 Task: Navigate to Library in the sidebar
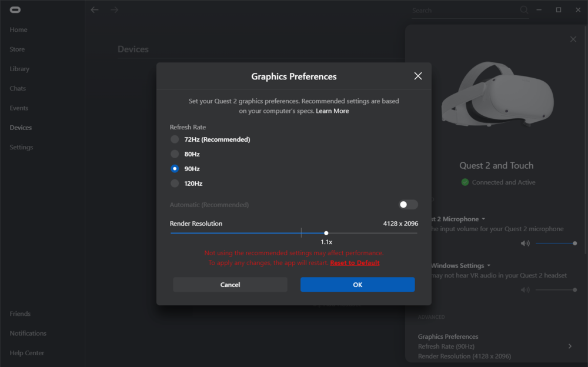19,69
